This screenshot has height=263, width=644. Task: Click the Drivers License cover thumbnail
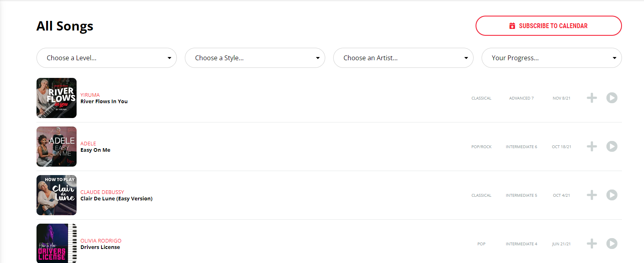click(57, 243)
